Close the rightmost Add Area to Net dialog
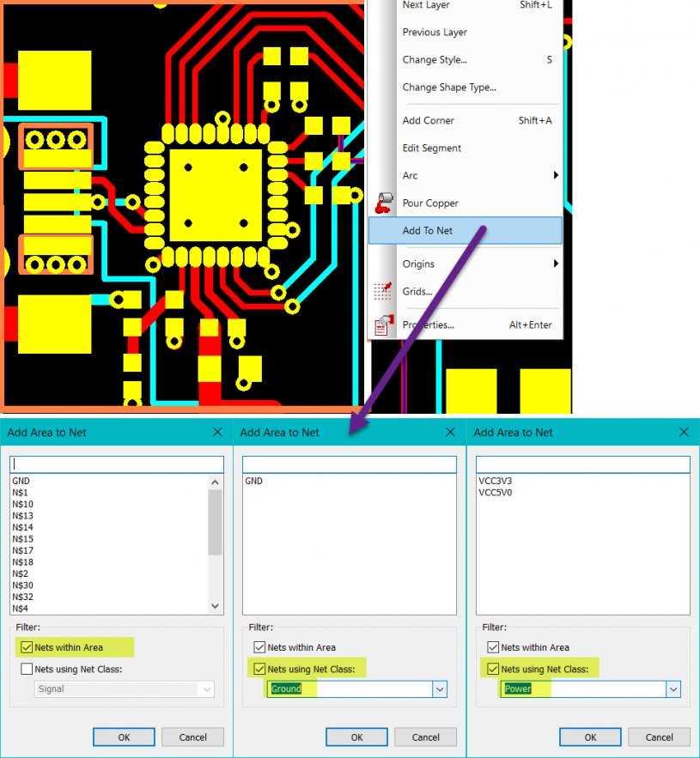The width and height of the screenshot is (700, 758). coord(684,433)
